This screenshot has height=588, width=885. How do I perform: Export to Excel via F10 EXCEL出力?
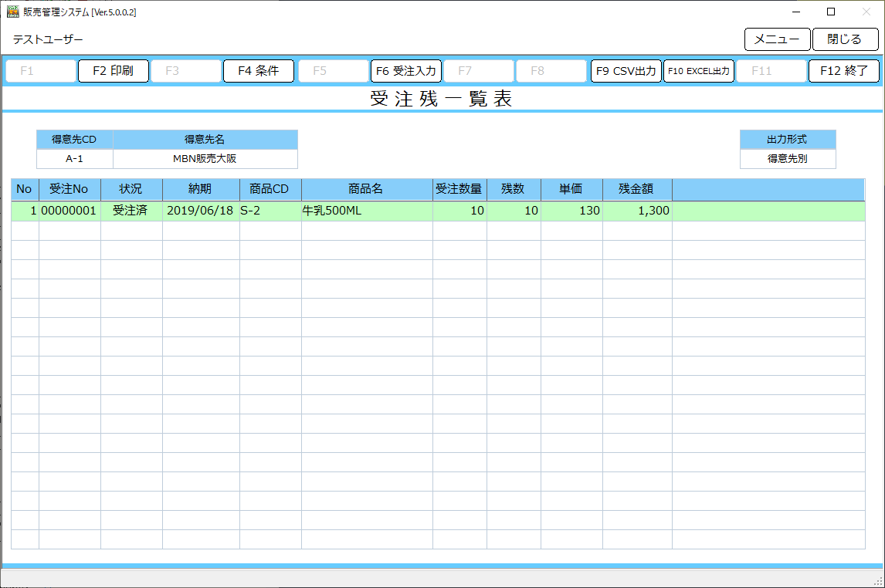coord(699,71)
